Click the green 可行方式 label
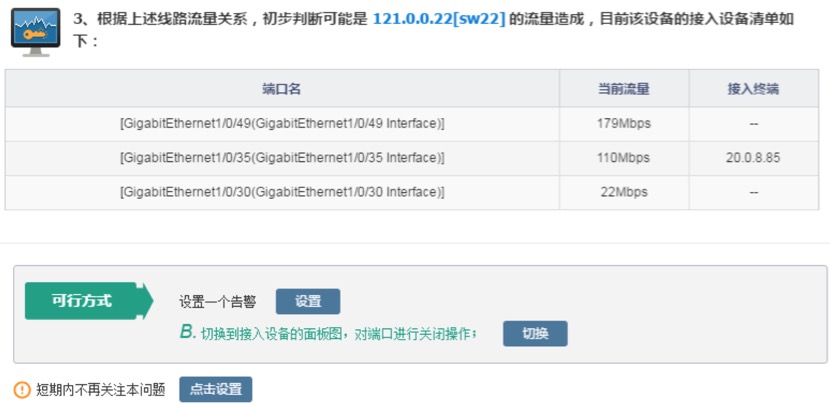Screen dimensions: 830x409 click(84, 301)
